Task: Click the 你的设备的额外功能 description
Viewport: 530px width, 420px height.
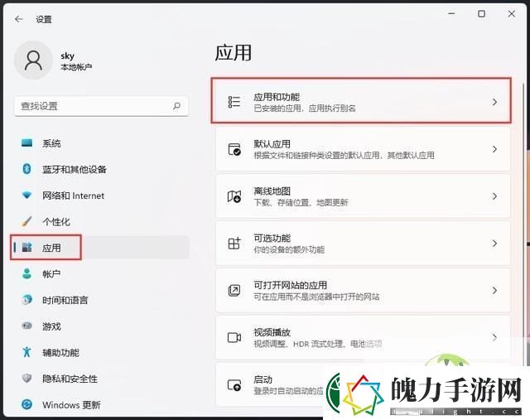Action: click(x=289, y=249)
